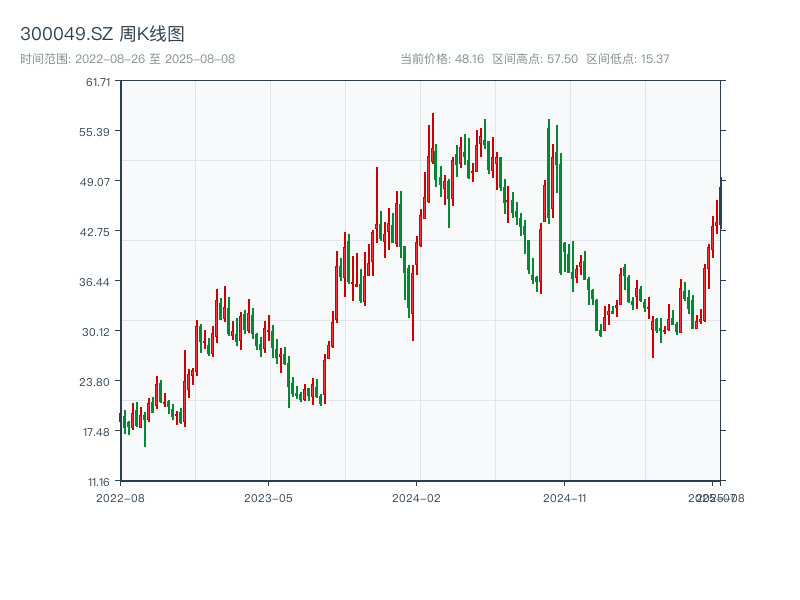
Task: Click y-axis label 61.71
Action: tap(98, 82)
